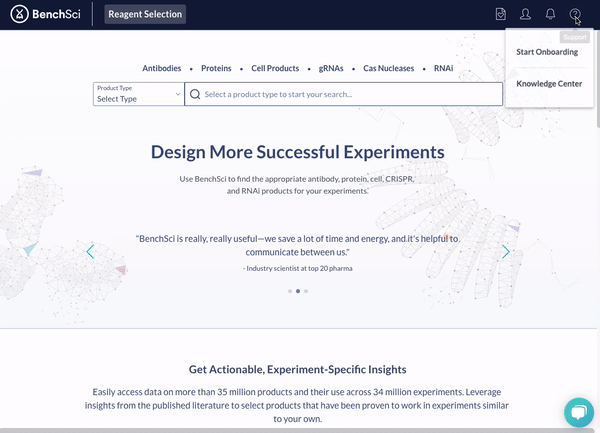Click the 'Industry scientist at top 20 pharma' text
The height and width of the screenshot is (433, 600).
[x=298, y=269]
